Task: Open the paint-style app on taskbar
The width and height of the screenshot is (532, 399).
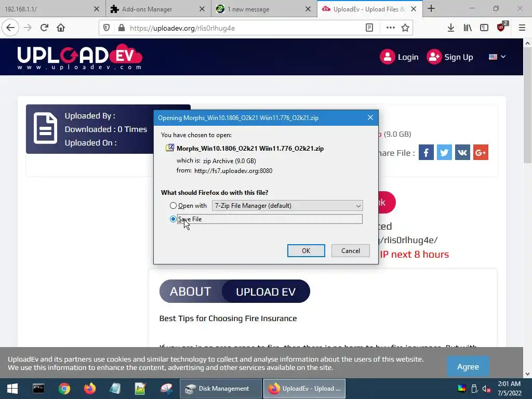Action: click(x=166, y=389)
